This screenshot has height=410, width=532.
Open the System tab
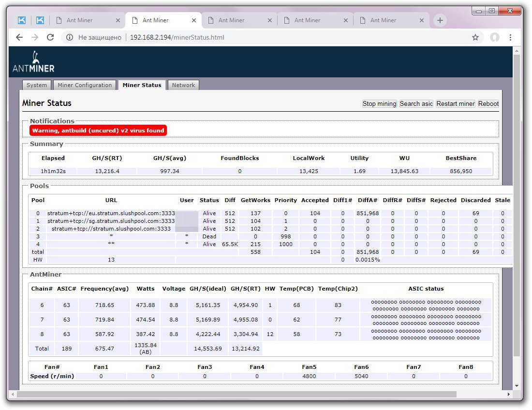click(x=37, y=85)
